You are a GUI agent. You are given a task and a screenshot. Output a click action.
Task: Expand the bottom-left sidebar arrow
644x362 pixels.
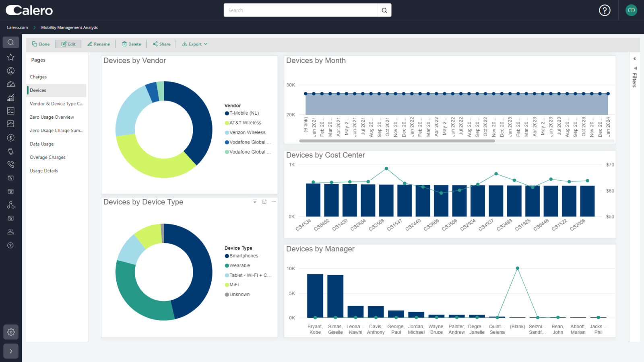click(x=11, y=351)
